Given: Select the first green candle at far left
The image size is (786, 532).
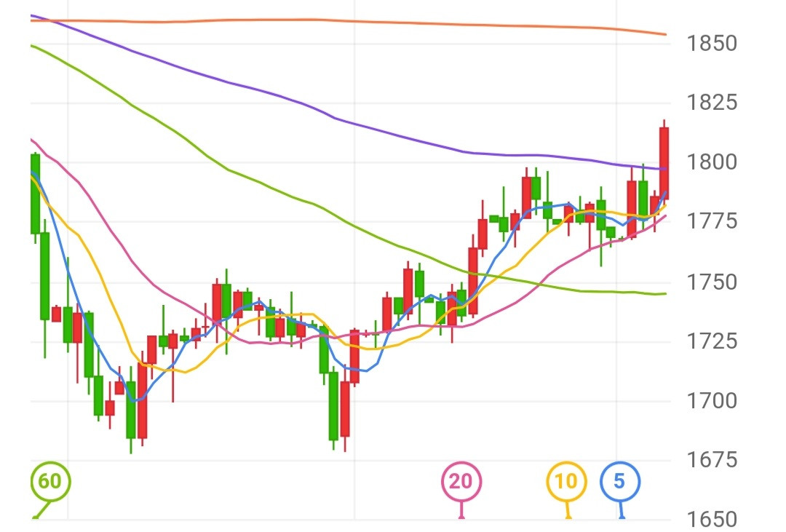Looking at the screenshot, I should [x=35, y=193].
